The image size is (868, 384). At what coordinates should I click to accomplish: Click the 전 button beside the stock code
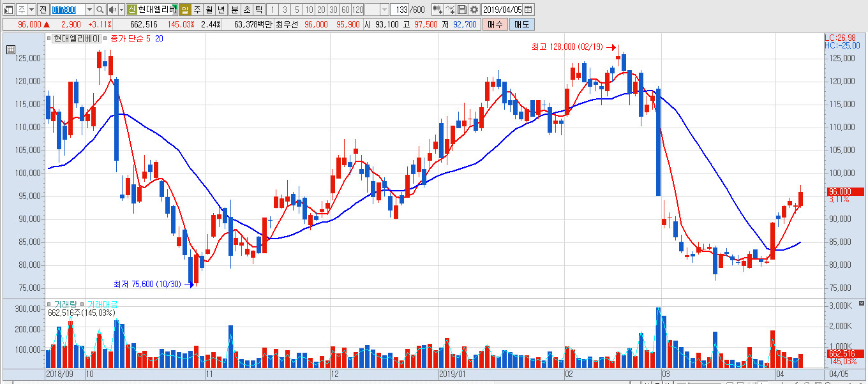pyautogui.click(x=43, y=10)
